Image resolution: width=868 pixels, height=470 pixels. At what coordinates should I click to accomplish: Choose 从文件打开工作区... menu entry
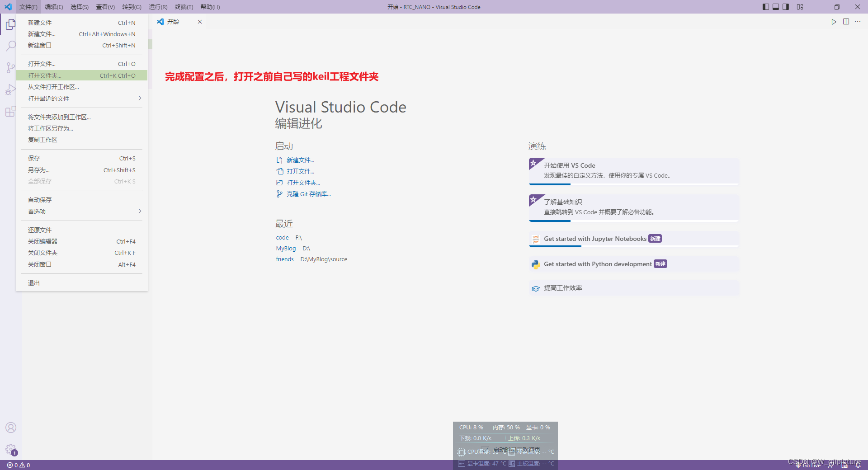(x=82, y=87)
